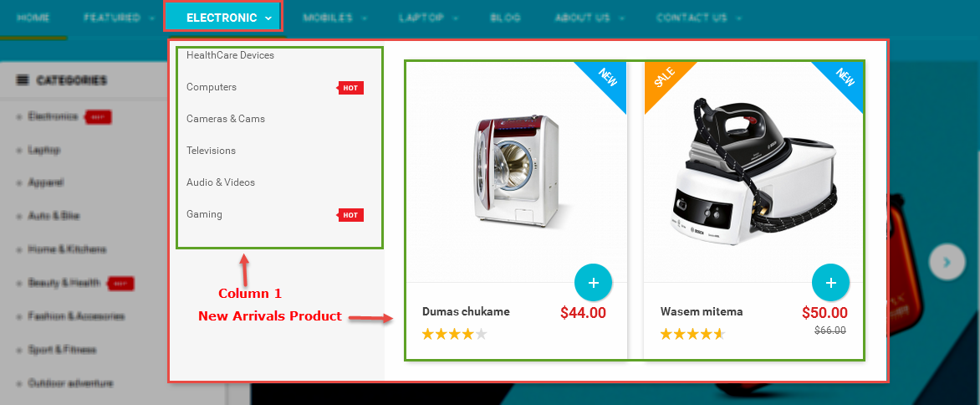
Task: Click the HOT badge beside Gaming
Action: [x=350, y=215]
